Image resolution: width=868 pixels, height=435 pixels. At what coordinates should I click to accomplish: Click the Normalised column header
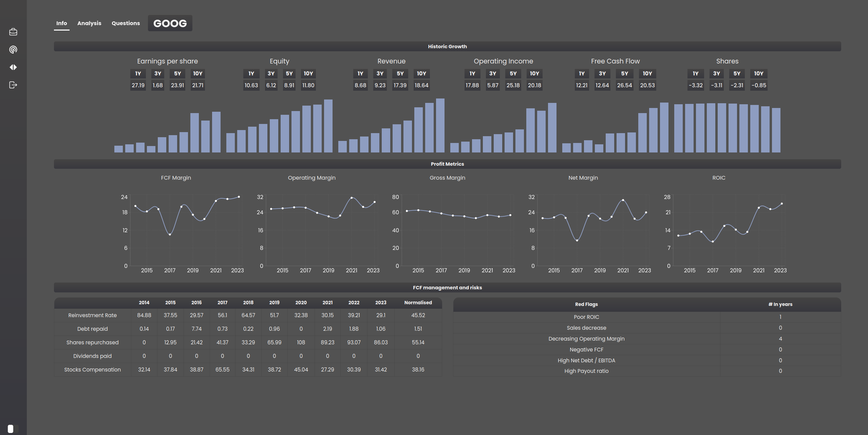click(418, 303)
